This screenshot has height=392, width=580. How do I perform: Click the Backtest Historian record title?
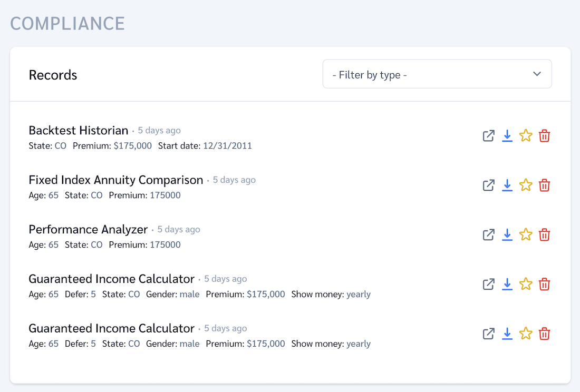(x=78, y=130)
